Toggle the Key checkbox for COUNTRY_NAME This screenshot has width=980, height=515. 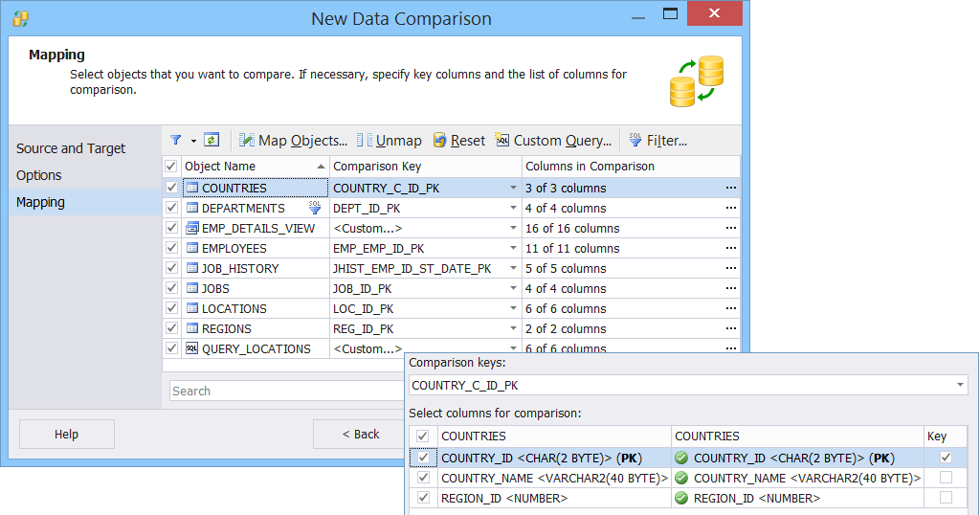pyautogui.click(x=946, y=478)
